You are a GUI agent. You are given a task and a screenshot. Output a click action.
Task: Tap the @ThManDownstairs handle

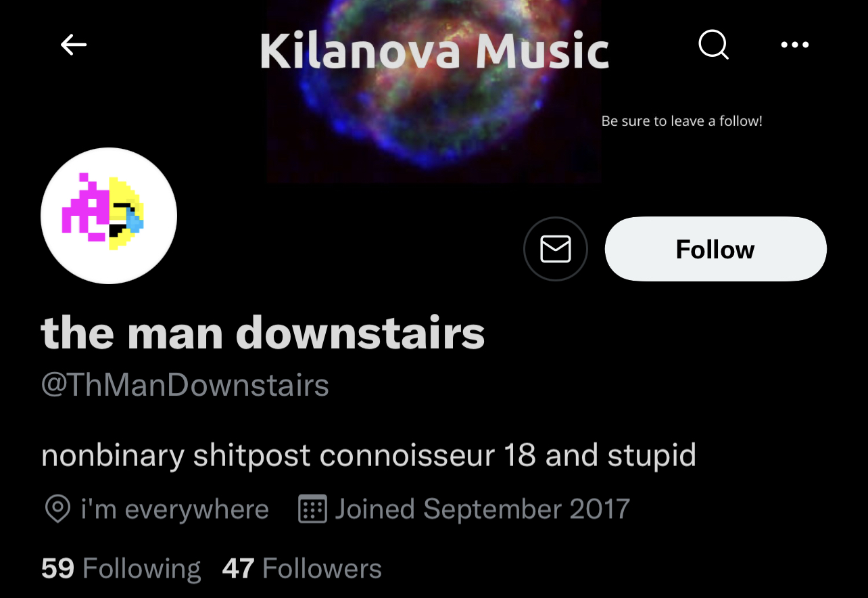click(185, 385)
